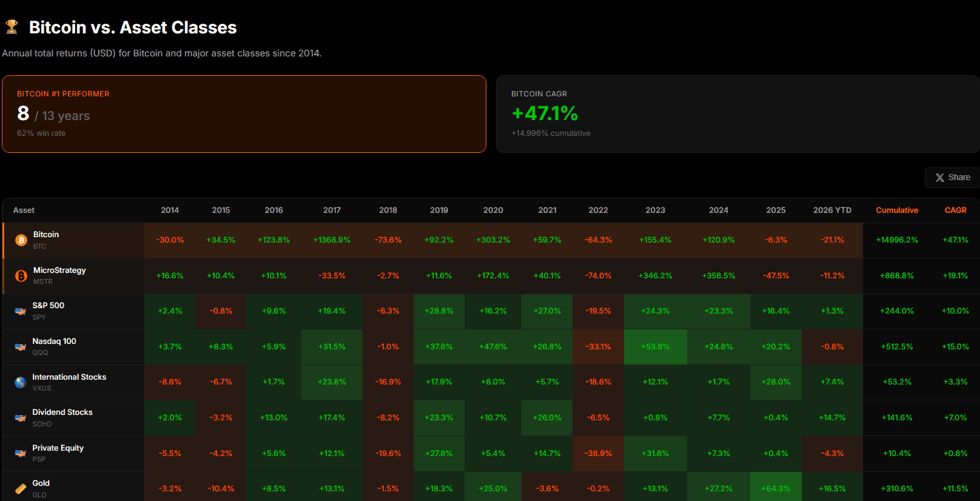Click the International Stocks globe icon
Screen dimensions: 980x501
coord(21,383)
